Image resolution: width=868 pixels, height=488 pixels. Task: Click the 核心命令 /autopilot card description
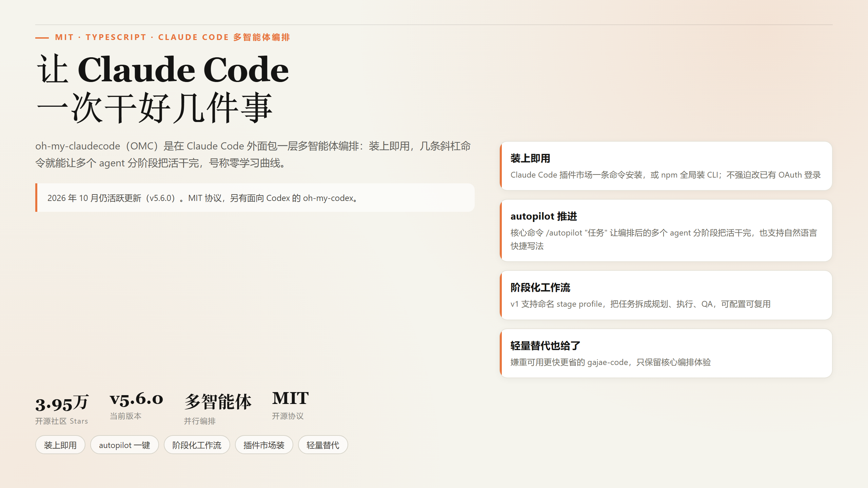(664, 239)
